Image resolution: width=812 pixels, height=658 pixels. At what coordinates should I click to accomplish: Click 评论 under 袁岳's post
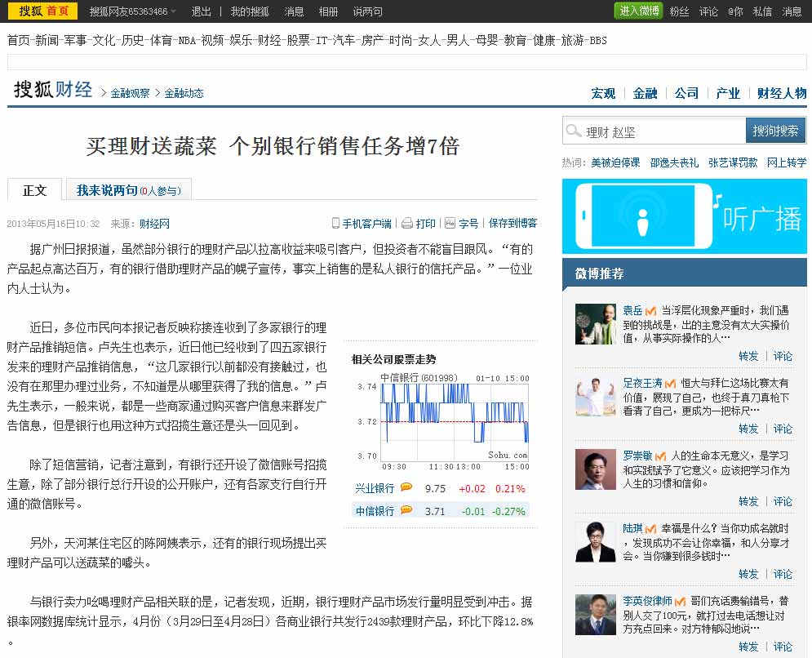(x=783, y=356)
